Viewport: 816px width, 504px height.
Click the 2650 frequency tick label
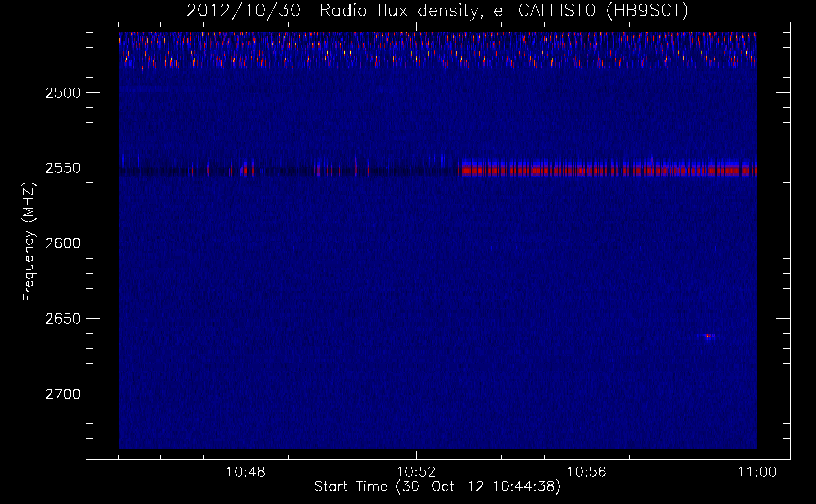(63, 319)
